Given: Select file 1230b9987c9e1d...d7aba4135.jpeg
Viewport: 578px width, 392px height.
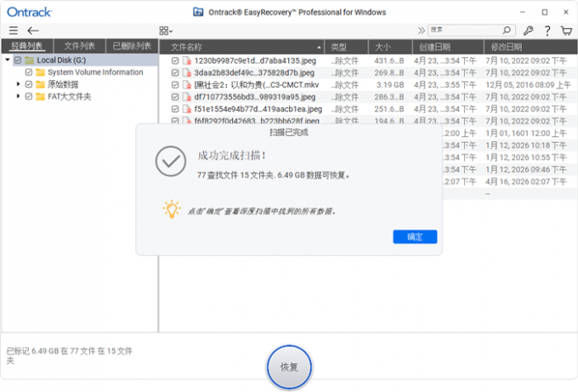Looking at the screenshot, I should [x=255, y=61].
